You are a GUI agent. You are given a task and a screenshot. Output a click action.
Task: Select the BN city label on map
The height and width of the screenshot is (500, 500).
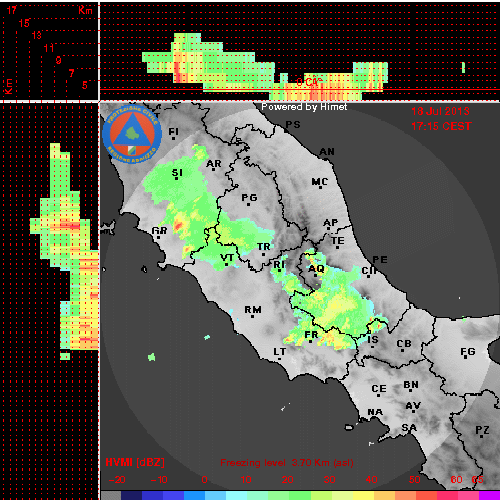point(411,385)
